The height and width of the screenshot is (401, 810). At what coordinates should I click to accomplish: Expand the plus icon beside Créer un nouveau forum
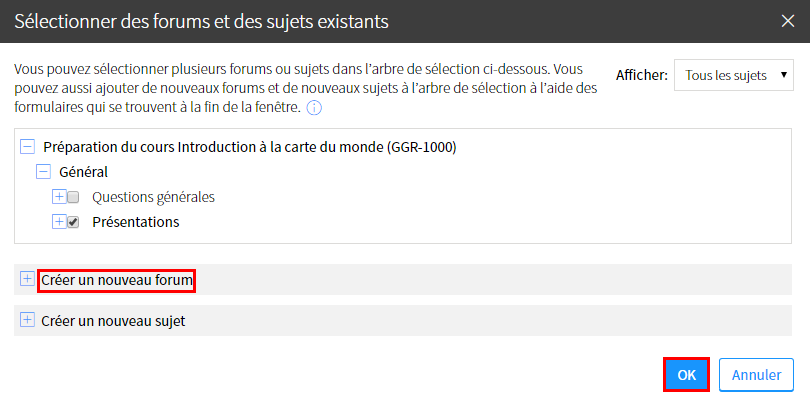(x=27, y=279)
